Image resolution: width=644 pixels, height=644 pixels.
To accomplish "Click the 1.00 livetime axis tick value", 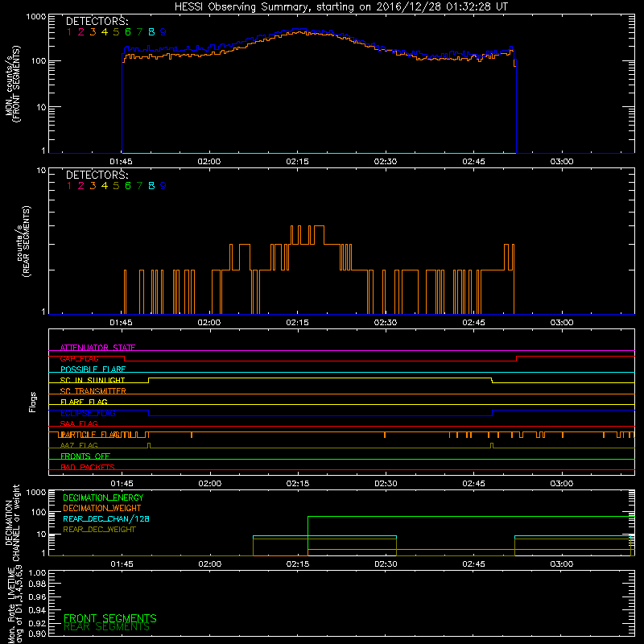I will (x=37, y=573).
